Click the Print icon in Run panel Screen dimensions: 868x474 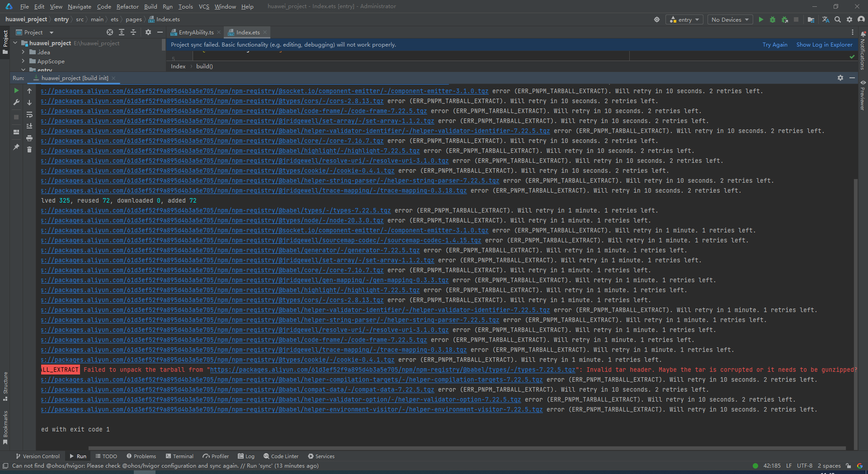tap(29, 138)
